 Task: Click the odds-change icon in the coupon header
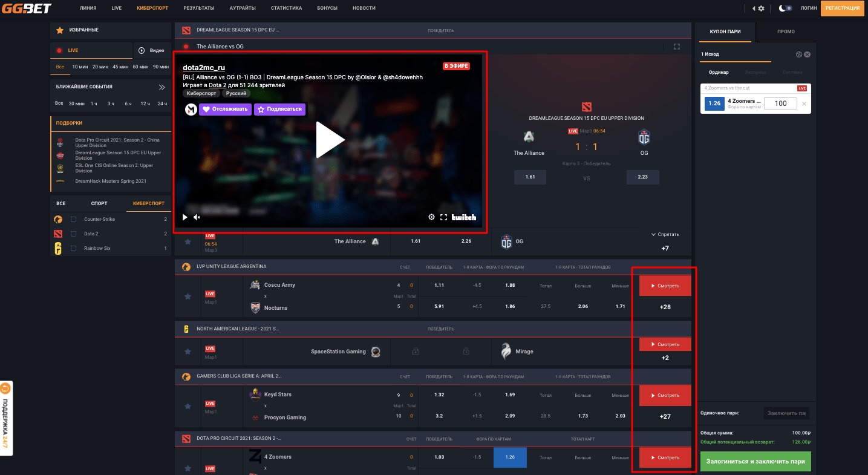coord(798,54)
